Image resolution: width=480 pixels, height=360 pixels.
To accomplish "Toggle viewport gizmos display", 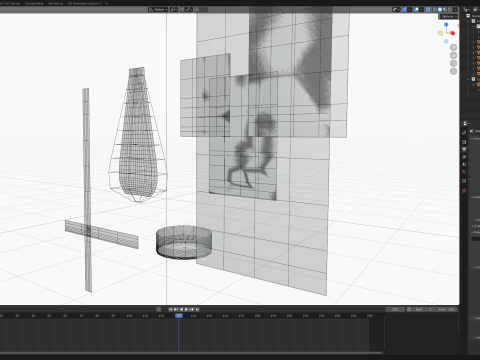I will [x=404, y=9].
